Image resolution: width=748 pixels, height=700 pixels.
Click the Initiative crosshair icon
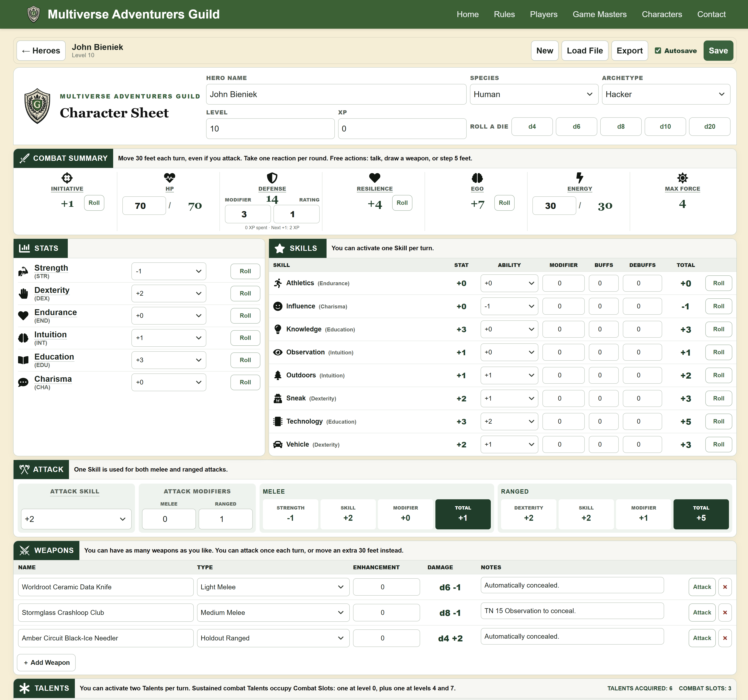click(x=67, y=178)
